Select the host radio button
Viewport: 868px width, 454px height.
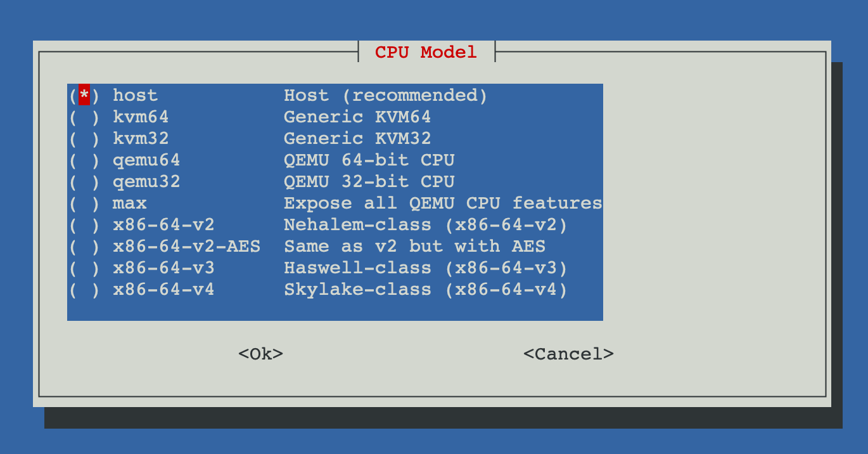click(84, 96)
